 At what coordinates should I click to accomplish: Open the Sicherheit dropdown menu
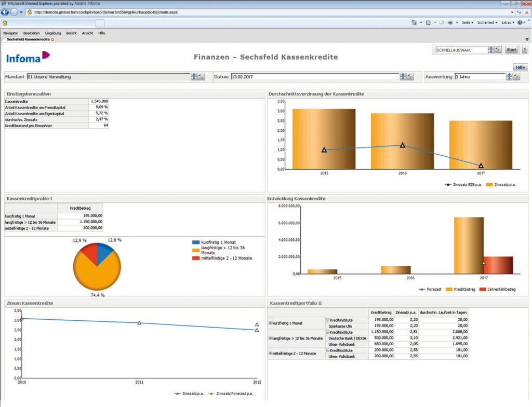pyautogui.click(x=487, y=23)
